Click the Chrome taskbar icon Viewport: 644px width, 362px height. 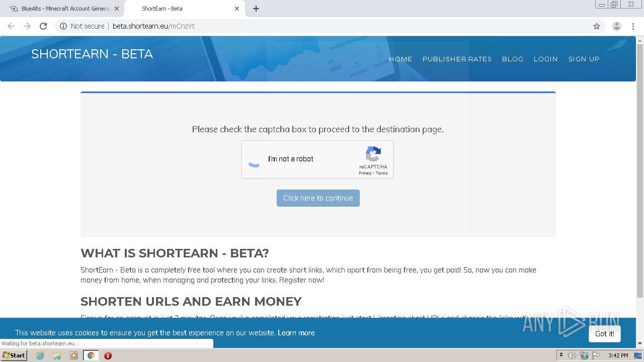91,355
